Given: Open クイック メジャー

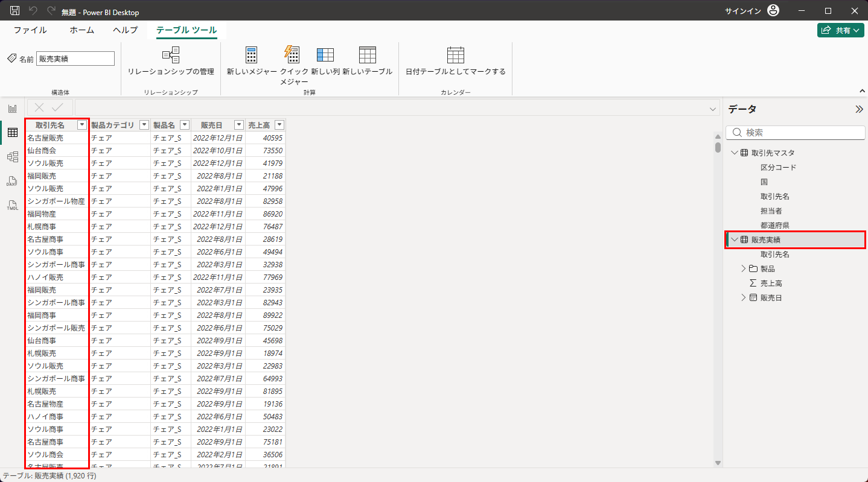Looking at the screenshot, I should click(x=294, y=66).
